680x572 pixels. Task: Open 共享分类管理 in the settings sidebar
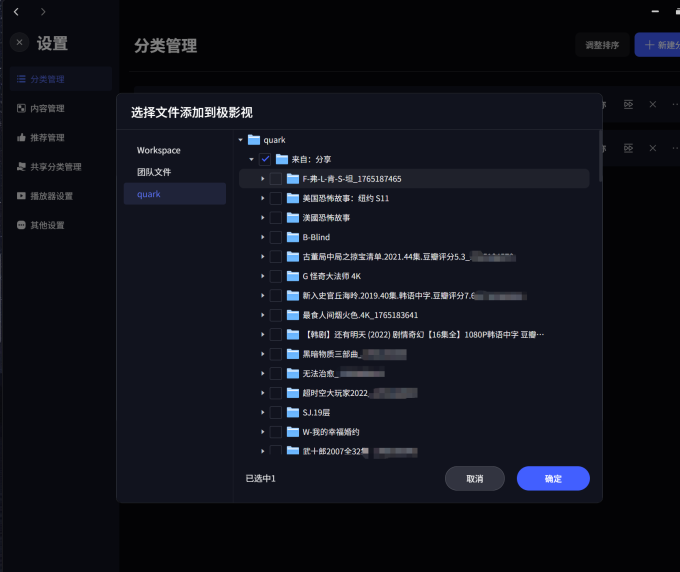[61, 167]
